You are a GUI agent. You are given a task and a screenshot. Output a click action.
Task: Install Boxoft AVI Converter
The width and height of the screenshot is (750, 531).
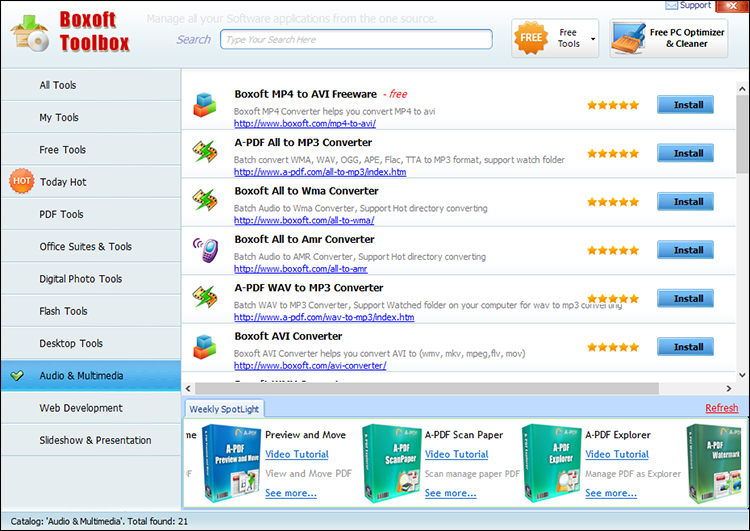click(685, 346)
